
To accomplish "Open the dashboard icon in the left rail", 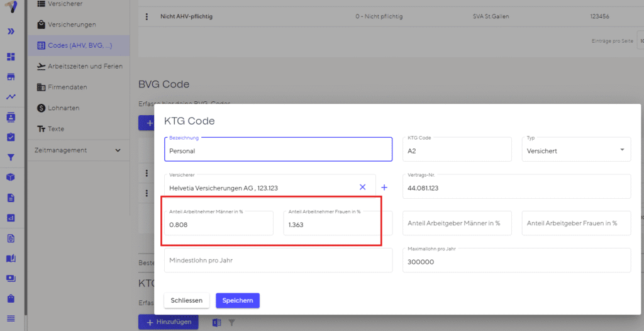I will tap(11, 57).
